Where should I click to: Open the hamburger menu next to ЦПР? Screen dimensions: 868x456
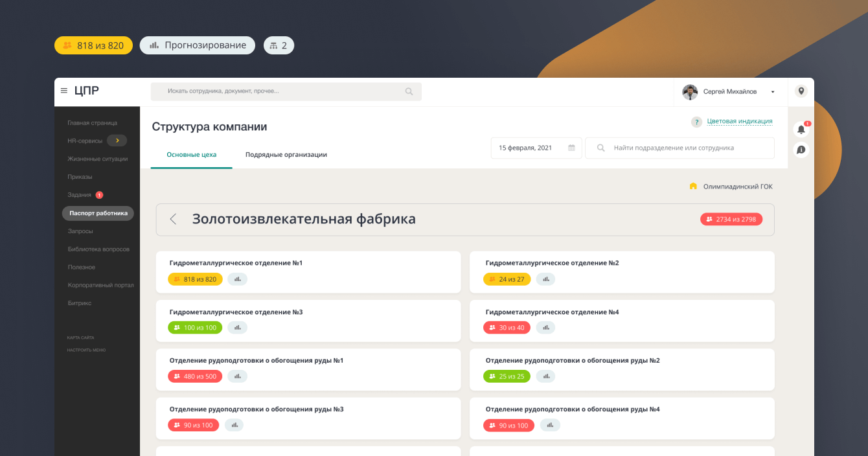[x=64, y=91]
